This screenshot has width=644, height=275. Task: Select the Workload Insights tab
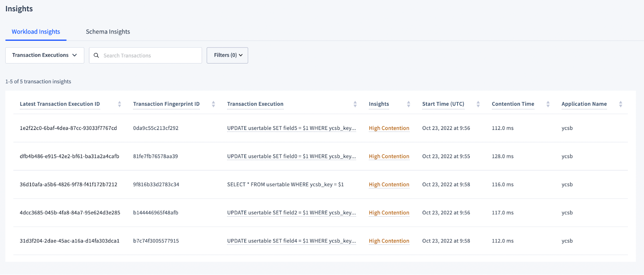36,32
